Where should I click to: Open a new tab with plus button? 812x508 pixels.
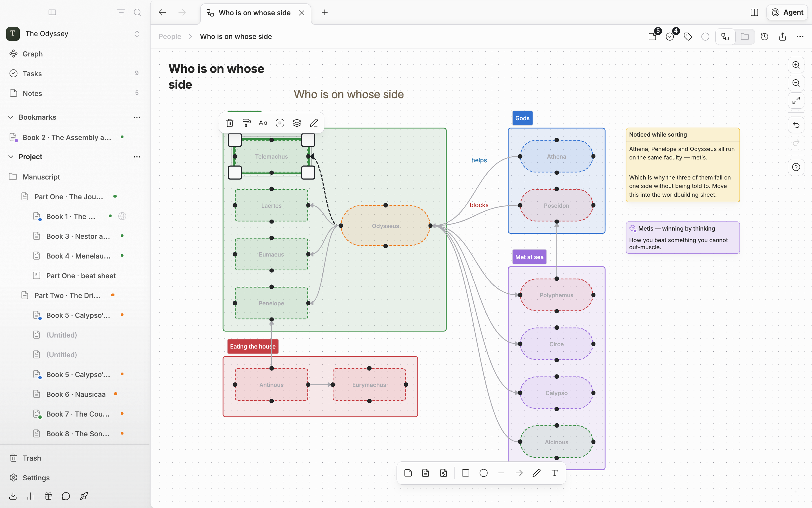325,12
